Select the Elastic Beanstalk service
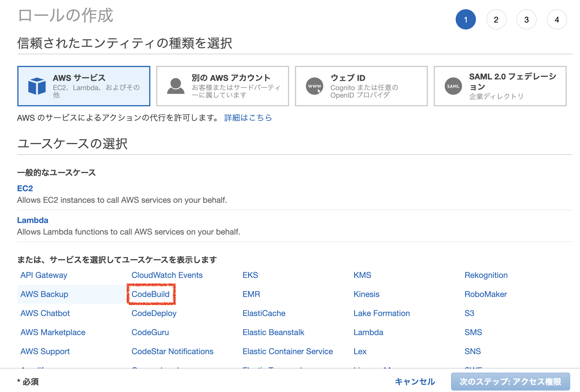Screen dimensions: 580x392 (x=274, y=332)
